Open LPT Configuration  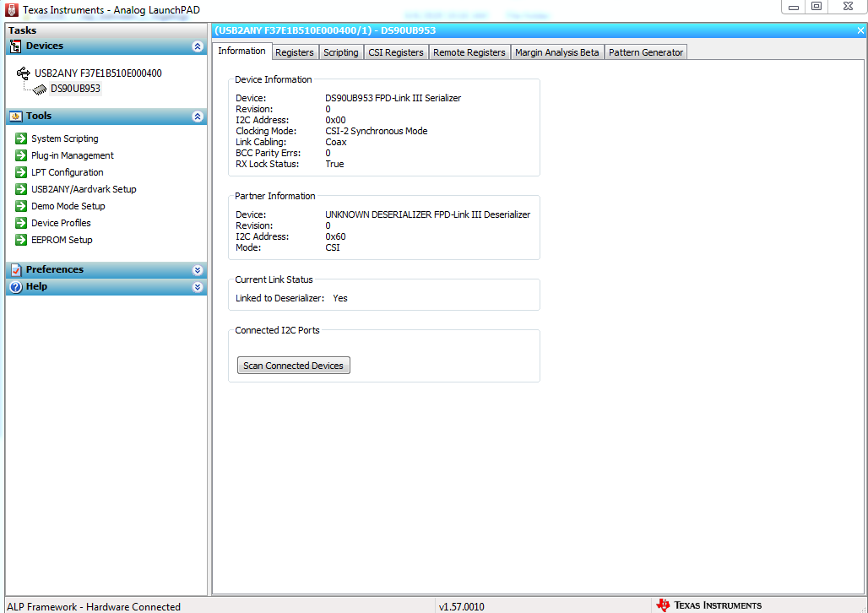(68, 172)
